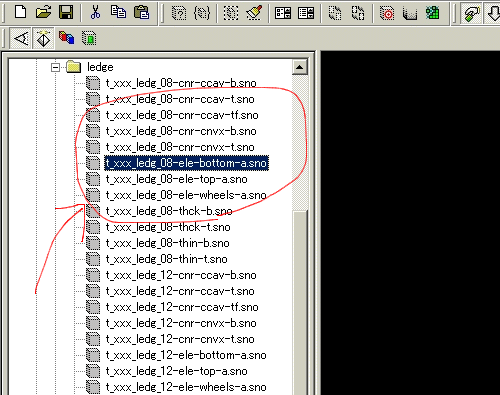Select t_xxx_ledg_12-cnr-cnvx-b.sno
The image size is (500, 395).
[181, 323]
